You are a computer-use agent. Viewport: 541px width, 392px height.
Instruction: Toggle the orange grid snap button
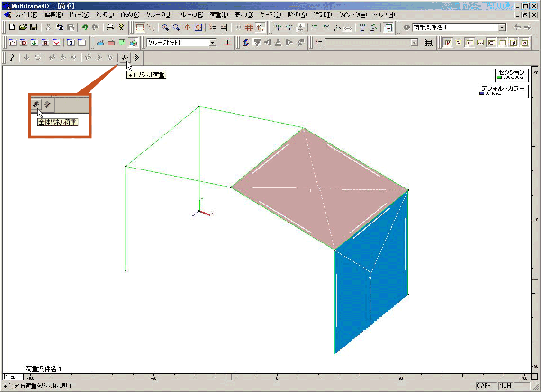(x=249, y=27)
